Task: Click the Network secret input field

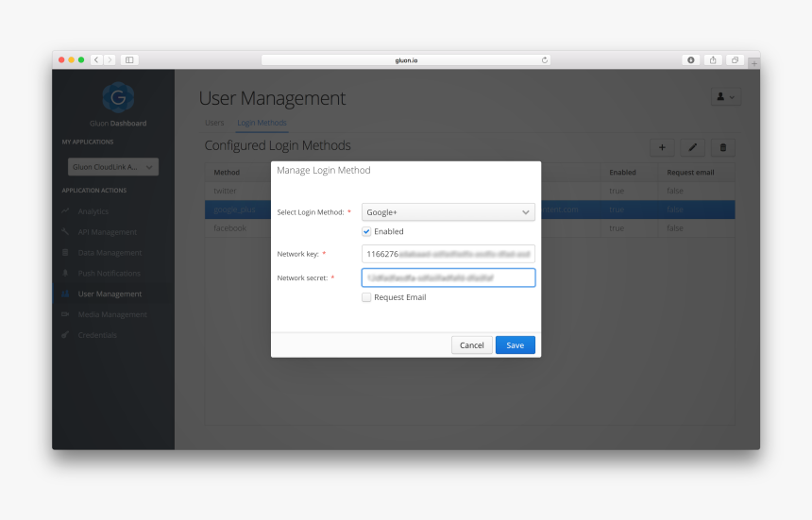Action: [448, 277]
